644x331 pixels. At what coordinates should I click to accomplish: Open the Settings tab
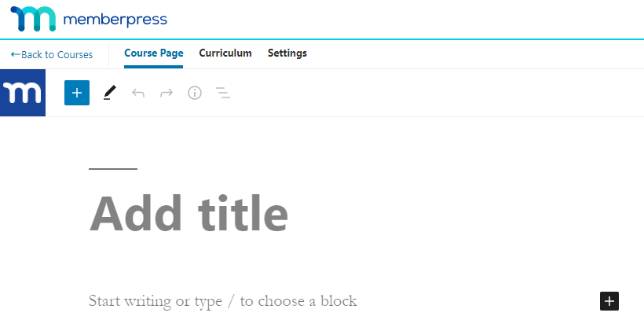(287, 53)
